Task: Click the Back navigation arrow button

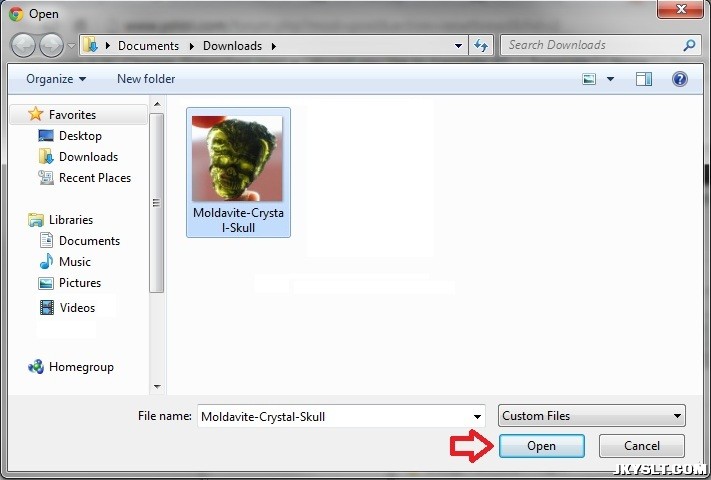Action: pyautogui.click(x=23, y=45)
